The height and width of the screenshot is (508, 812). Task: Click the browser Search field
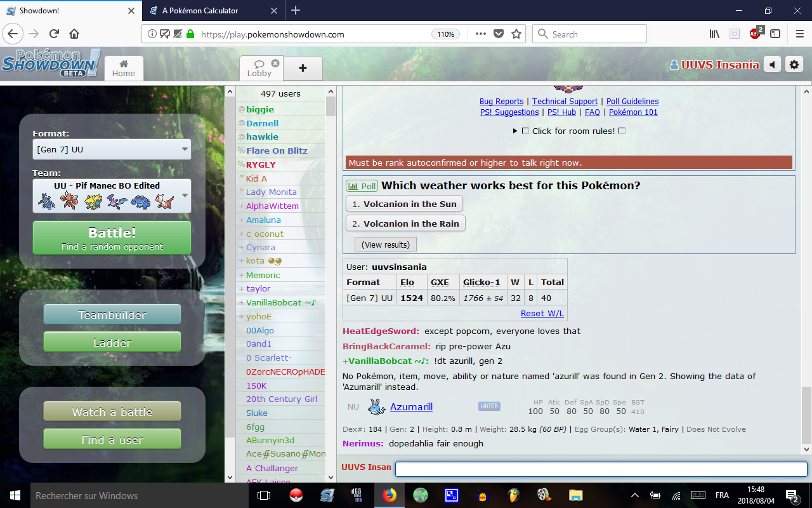click(590, 34)
